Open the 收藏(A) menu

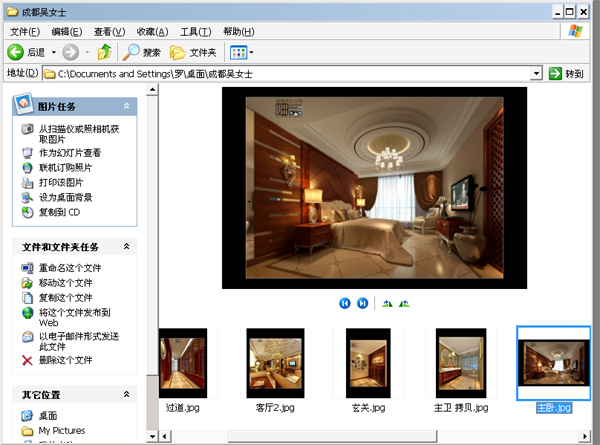tap(152, 32)
